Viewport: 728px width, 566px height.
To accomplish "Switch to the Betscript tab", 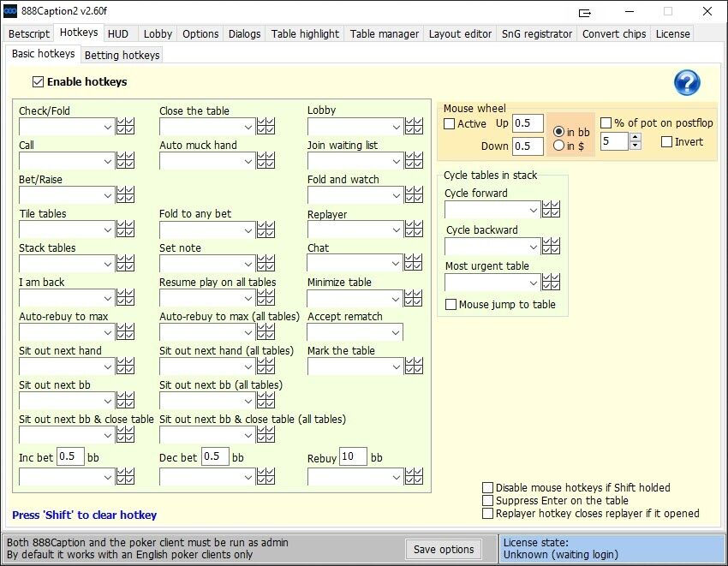I will (29, 34).
